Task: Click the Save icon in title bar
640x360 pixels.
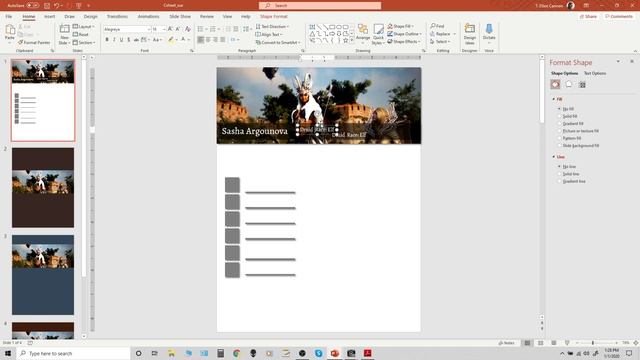Action: (47, 6)
